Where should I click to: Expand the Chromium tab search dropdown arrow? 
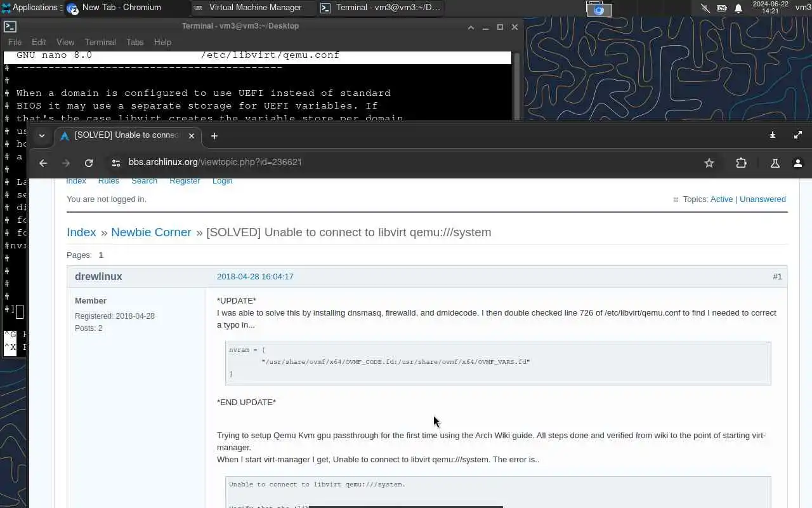[x=41, y=135]
